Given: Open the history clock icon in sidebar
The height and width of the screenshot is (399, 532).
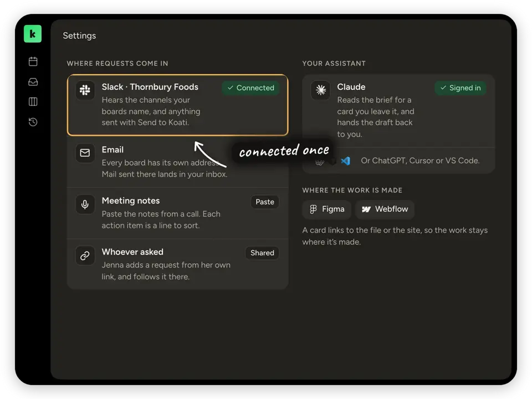Looking at the screenshot, I should click(x=33, y=122).
